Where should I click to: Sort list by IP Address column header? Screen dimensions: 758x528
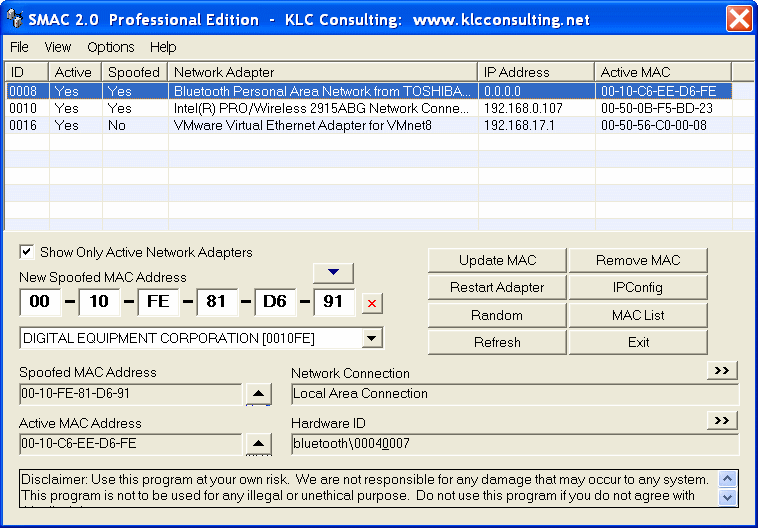(536, 72)
